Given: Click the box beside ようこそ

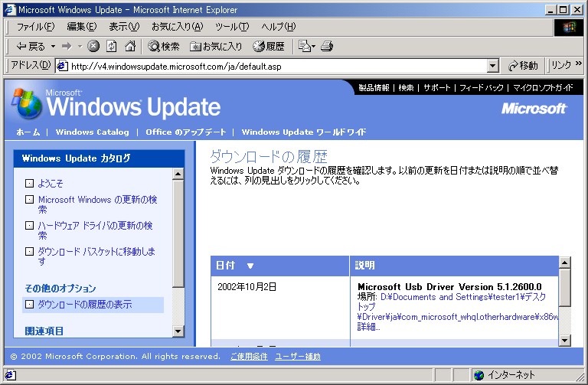Looking at the screenshot, I should (29, 183).
